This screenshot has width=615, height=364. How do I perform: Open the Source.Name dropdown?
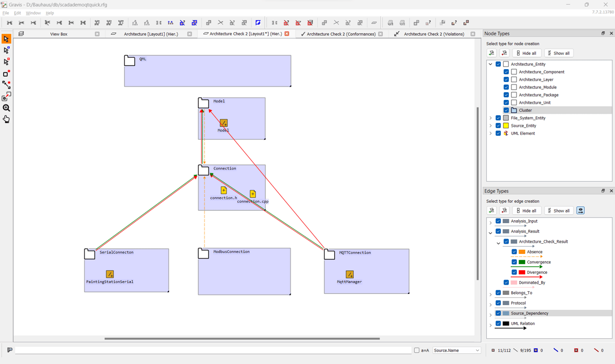click(456, 351)
